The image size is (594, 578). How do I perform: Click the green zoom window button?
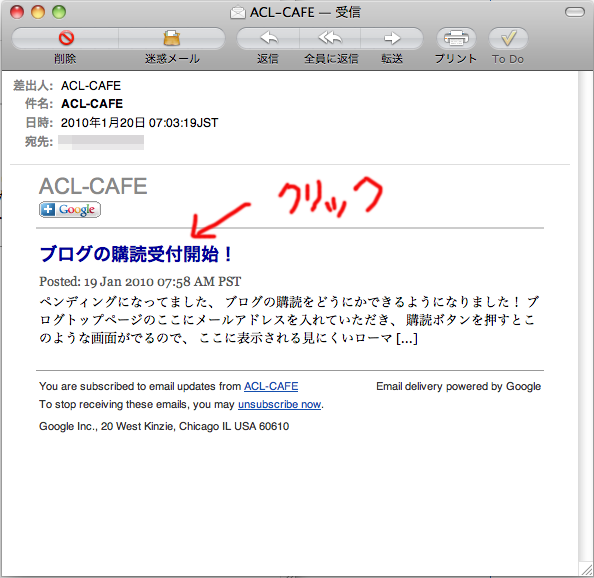pyautogui.click(x=59, y=12)
